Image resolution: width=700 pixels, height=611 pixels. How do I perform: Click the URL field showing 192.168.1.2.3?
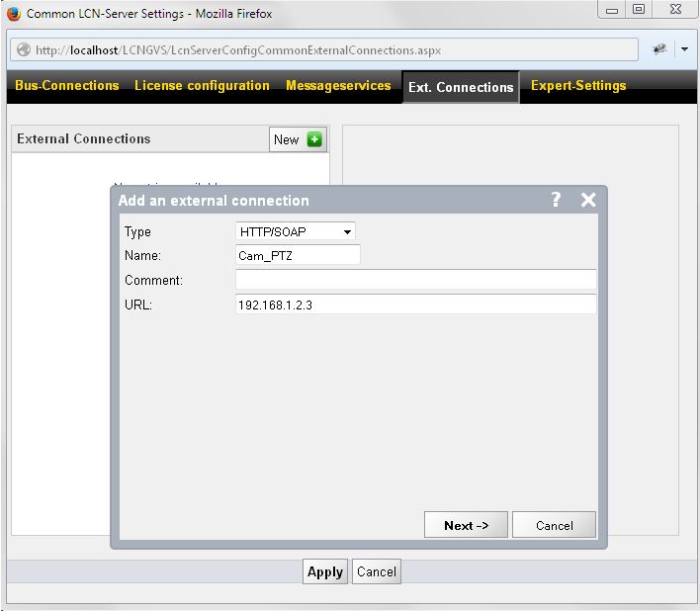(415, 305)
